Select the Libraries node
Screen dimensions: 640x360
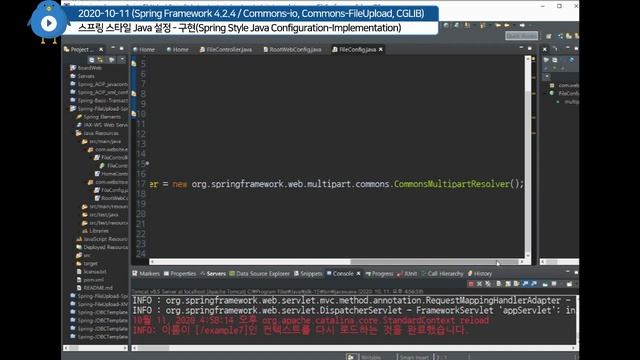coord(95,231)
